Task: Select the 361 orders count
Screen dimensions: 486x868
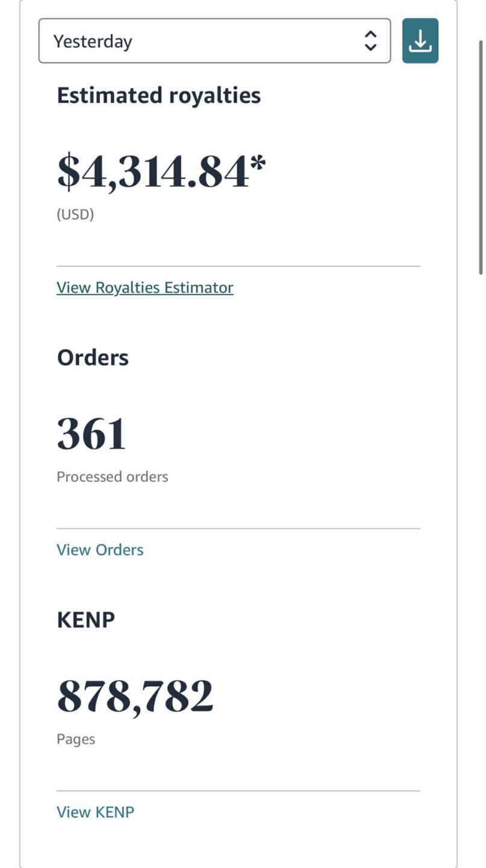Action: (92, 434)
